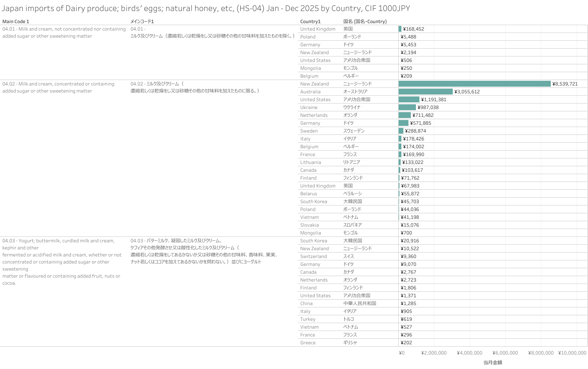The height and width of the screenshot is (369, 588).
Task: Select the Mongolia ¥250 country label
Action: click(310, 68)
